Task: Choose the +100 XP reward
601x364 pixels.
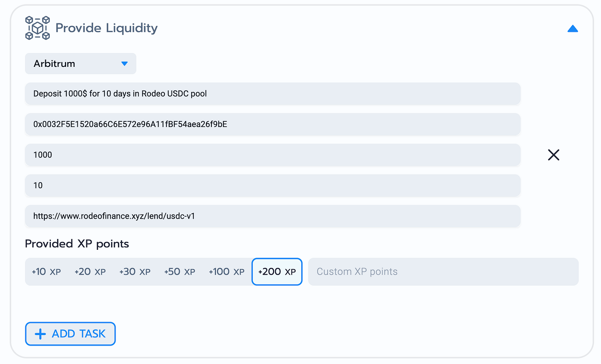Action: [227, 272]
